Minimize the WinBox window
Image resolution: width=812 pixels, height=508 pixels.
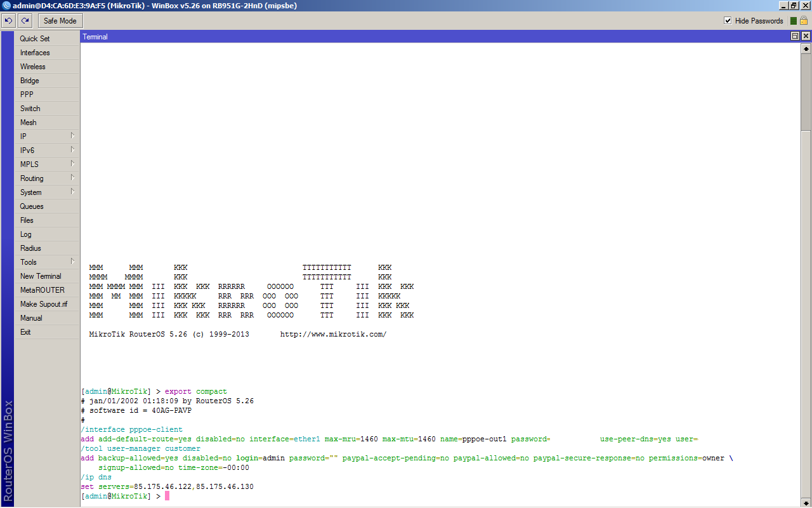(783, 6)
